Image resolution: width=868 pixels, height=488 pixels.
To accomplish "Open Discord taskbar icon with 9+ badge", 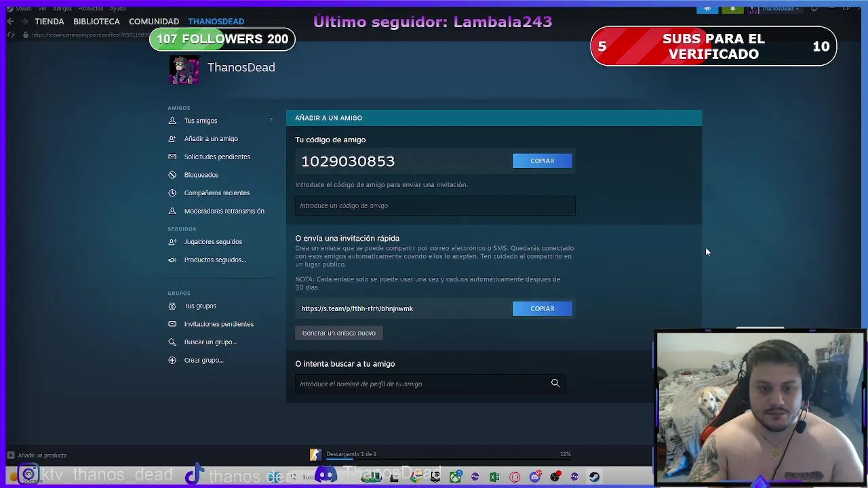I will point(535,476).
